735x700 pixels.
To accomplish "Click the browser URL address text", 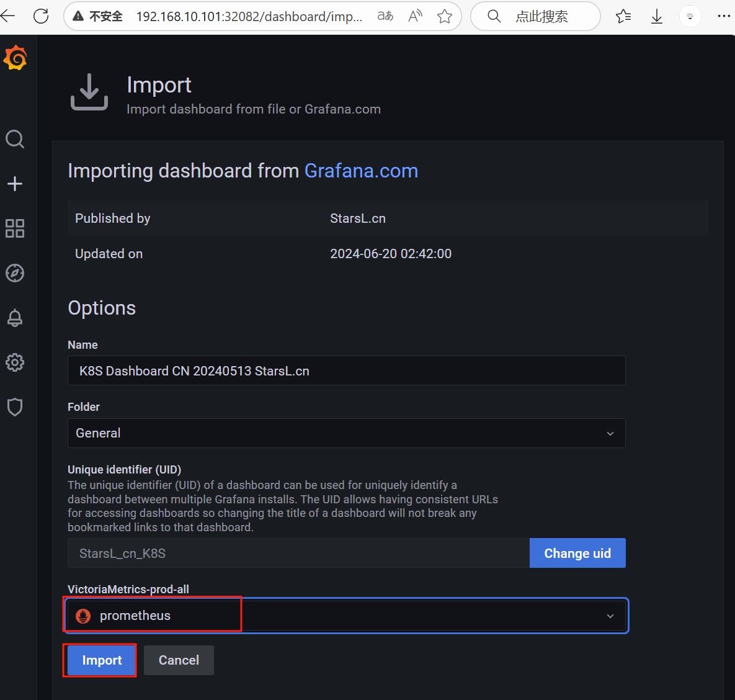I will 249,17.
